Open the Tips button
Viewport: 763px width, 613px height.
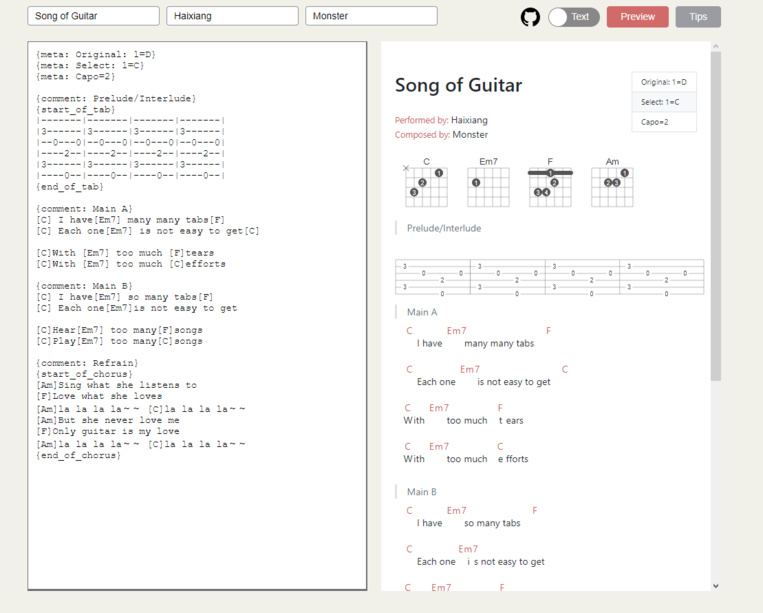tap(697, 17)
